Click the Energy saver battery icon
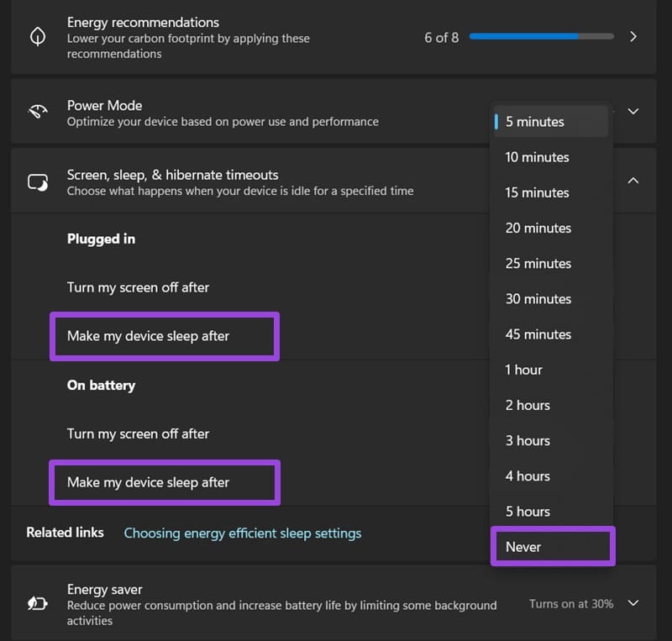Image resolution: width=672 pixels, height=641 pixels. pyautogui.click(x=37, y=603)
